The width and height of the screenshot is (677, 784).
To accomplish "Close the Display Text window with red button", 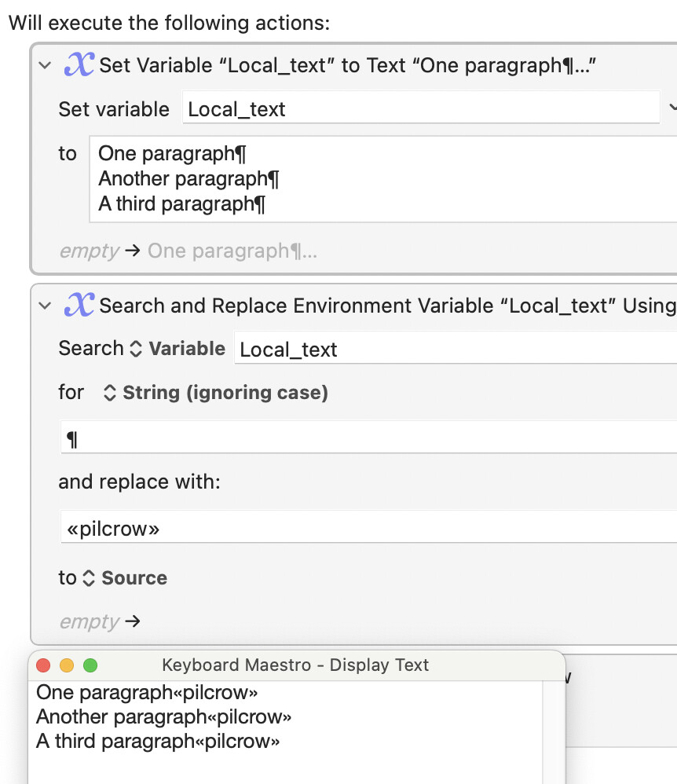I will (43, 665).
